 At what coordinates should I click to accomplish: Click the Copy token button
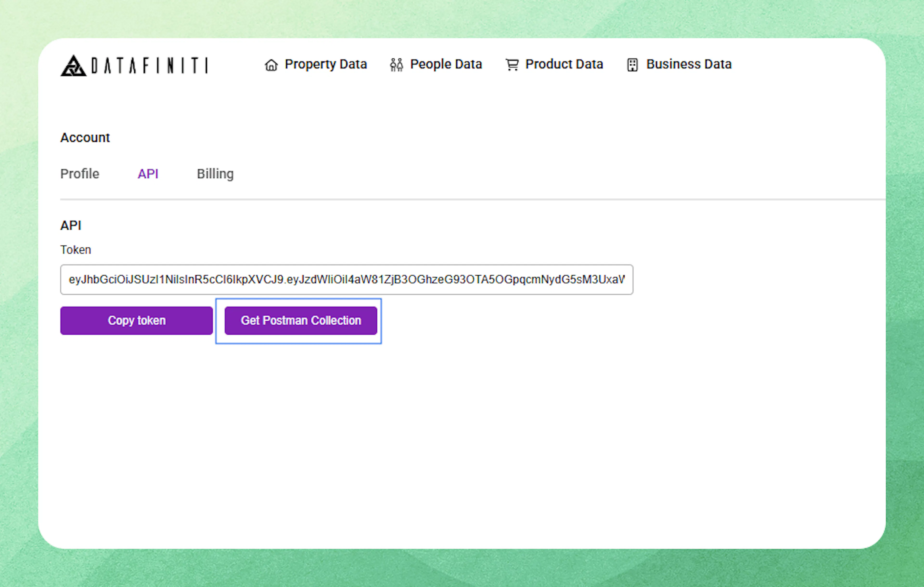pyautogui.click(x=136, y=320)
